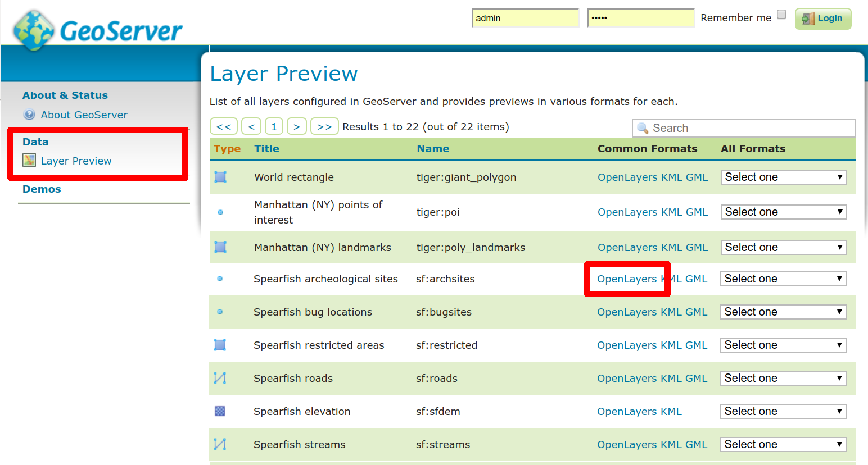This screenshot has width=868, height=465.
Task: Sort table by Name column
Action: (x=433, y=149)
